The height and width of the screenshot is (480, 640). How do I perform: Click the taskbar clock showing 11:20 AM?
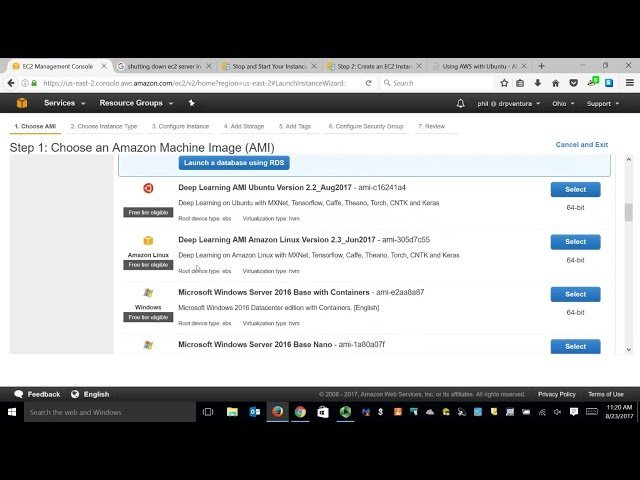pos(619,412)
